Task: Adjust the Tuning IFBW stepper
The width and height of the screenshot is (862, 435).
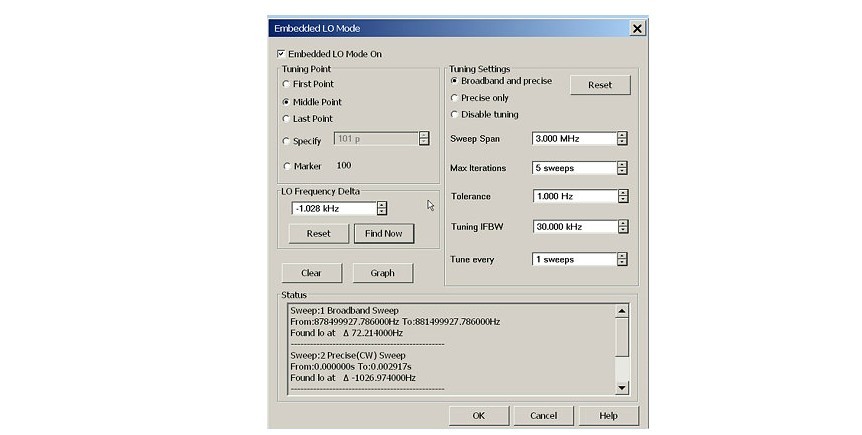Action: (x=622, y=227)
